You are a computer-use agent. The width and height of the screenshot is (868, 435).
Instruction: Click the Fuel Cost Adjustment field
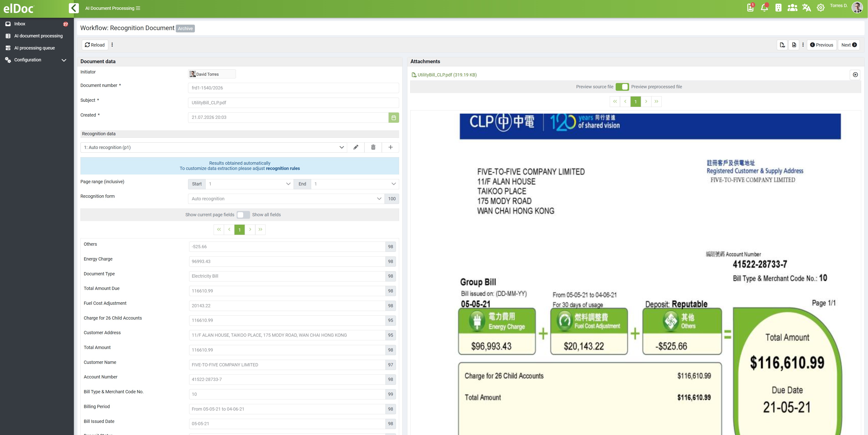click(287, 306)
